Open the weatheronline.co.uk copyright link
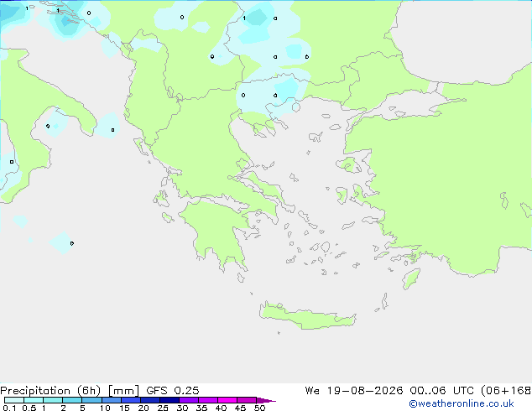Image resolution: width=532 pixels, height=411 pixels. tap(462, 403)
